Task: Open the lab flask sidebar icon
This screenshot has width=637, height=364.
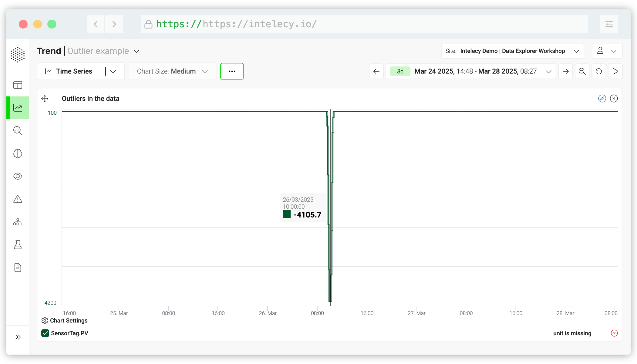Action: click(18, 245)
